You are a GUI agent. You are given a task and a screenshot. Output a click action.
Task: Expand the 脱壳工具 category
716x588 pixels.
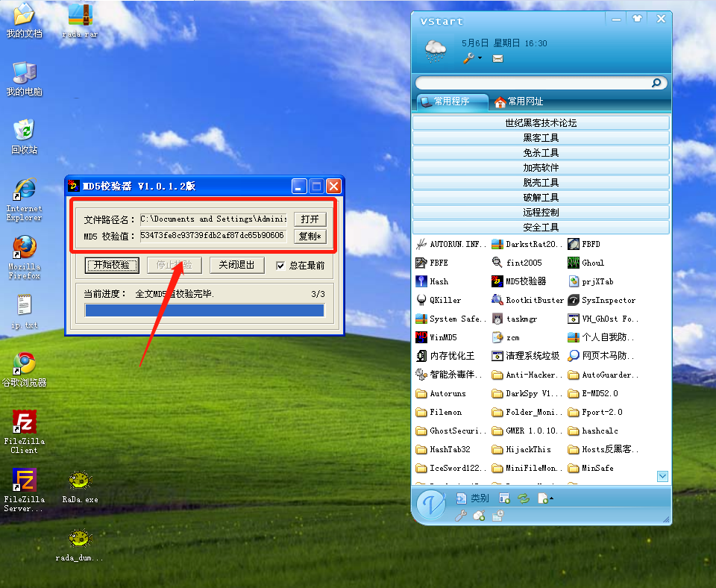pyautogui.click(x=541, y=182)
